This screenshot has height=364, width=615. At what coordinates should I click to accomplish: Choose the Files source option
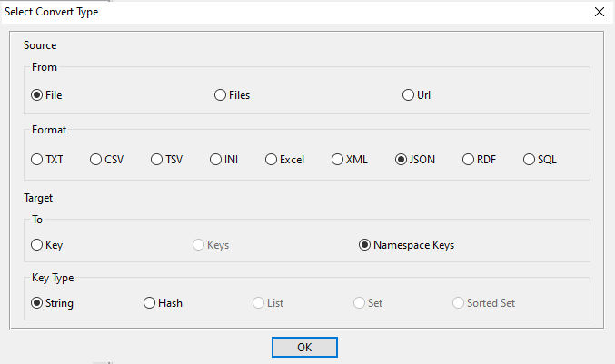point(221,94)
